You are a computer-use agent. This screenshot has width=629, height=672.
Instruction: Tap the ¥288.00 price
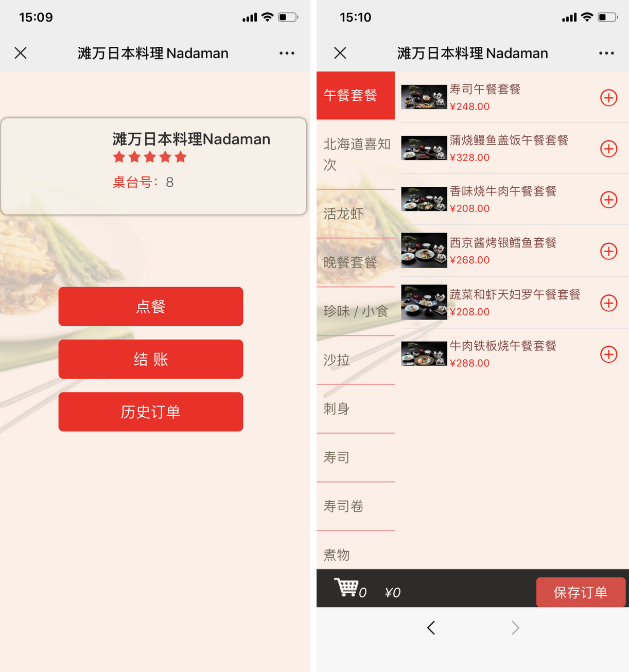click(469, 363)
